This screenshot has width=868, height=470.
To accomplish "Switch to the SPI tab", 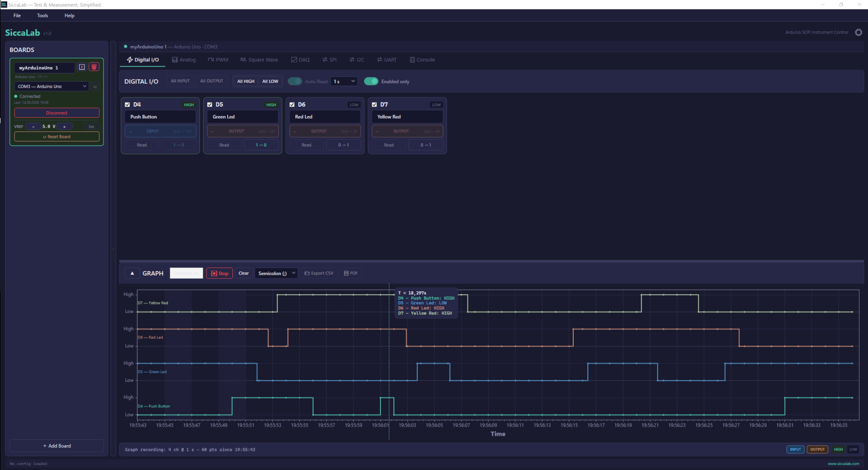I will 330,60.
